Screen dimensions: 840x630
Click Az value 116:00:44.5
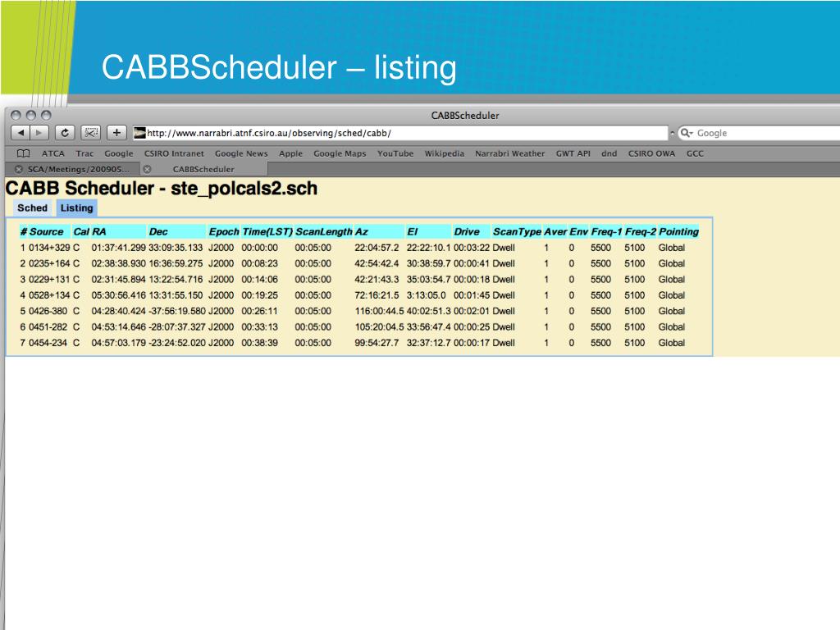[379, 311]
